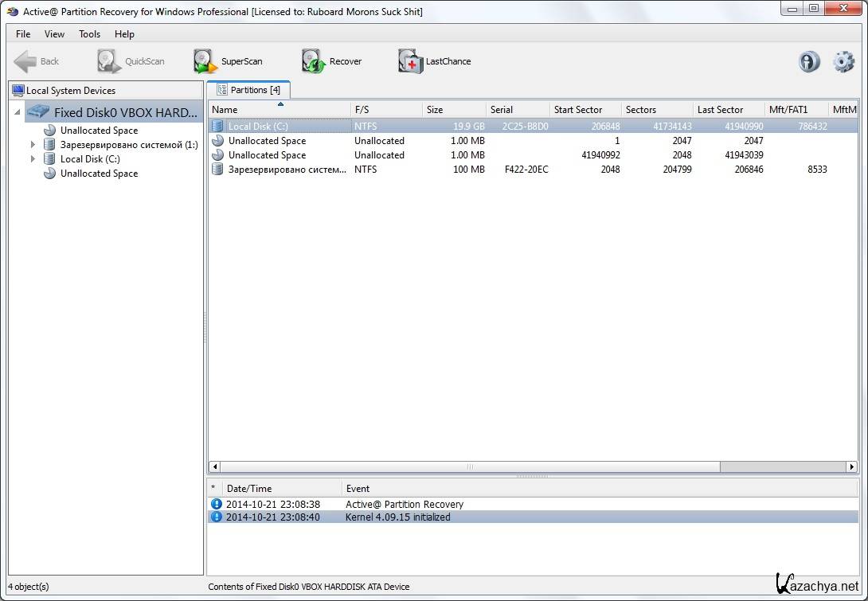Open settings via the gear icon
This screenshot has height=601, width=868.
(843, 62)
